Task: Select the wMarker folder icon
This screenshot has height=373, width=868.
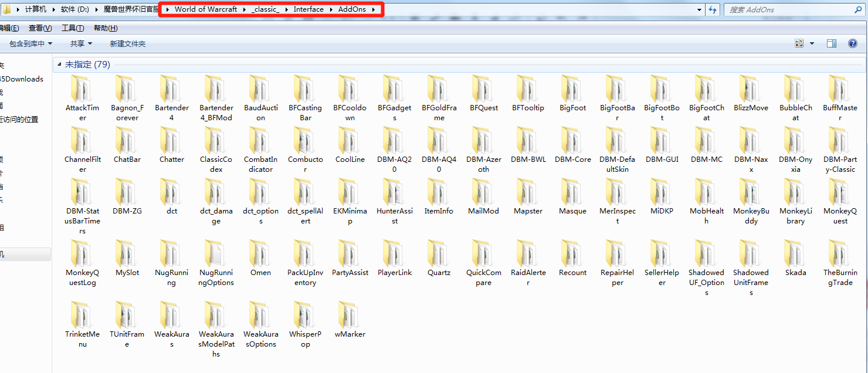Action: click(x=350, y=314)
